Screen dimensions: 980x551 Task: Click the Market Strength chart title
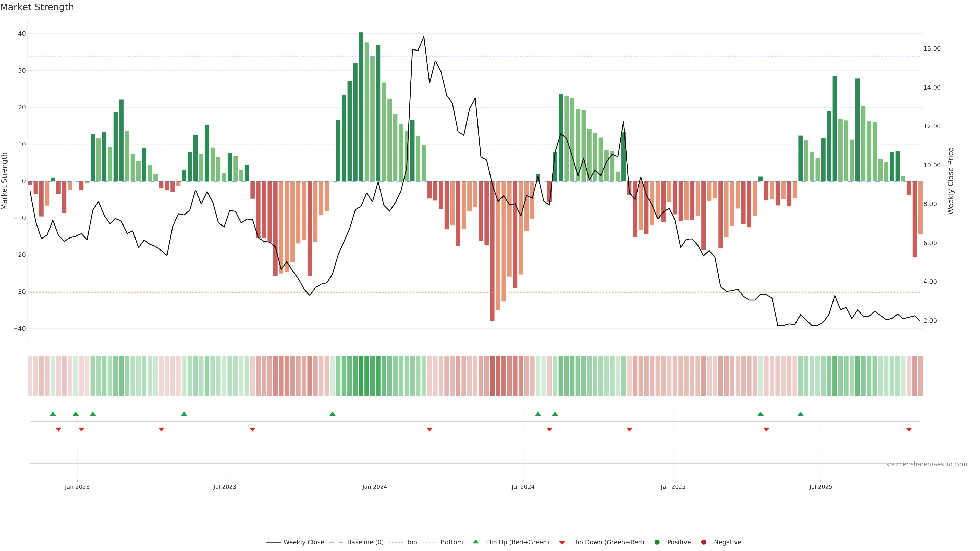point(37,7)
